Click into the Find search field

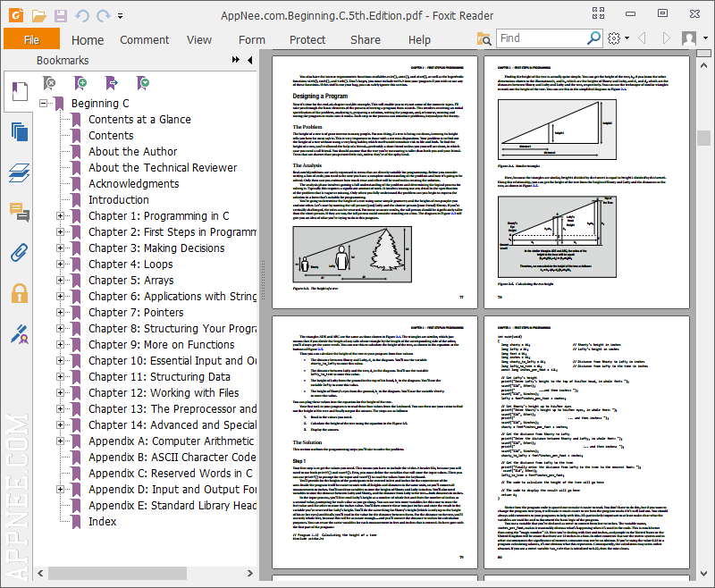tap(543, 38)
